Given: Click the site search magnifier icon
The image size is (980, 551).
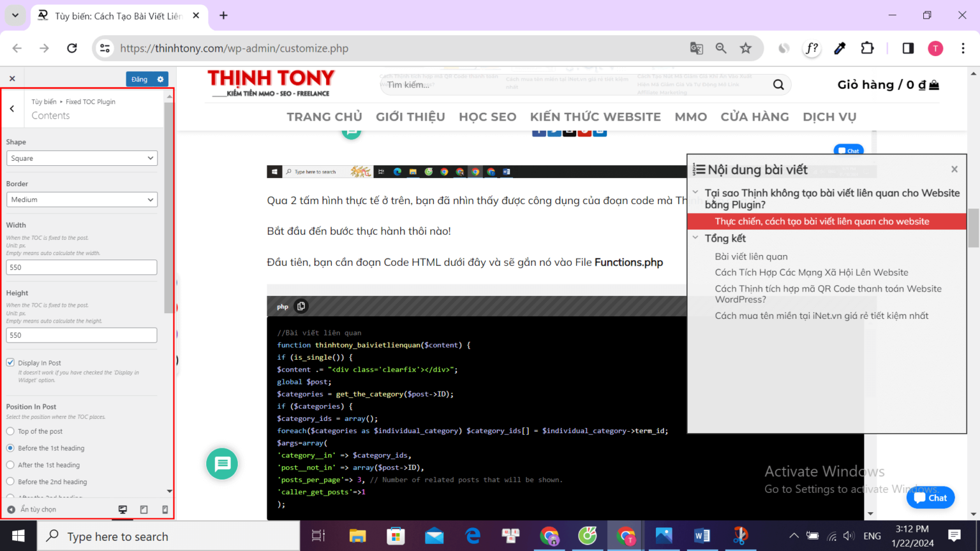Looking at the screenshot, I should click(x=778, y=85).
